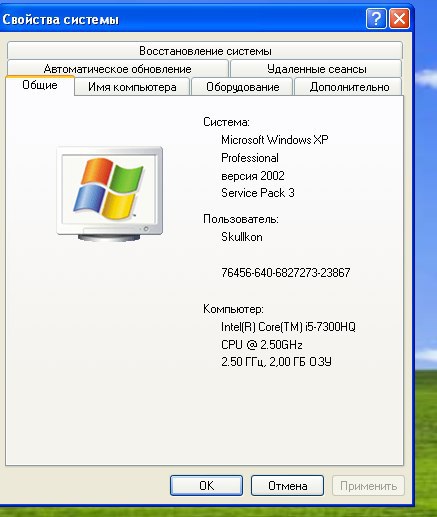The height and width of the screenshot is (517, 437).
Task: Click the user name Skullkon
Action: pos(242,237)
